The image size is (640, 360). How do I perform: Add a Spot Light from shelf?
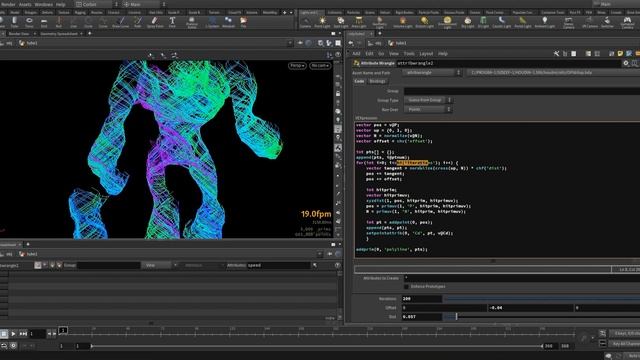click(341, 22)
